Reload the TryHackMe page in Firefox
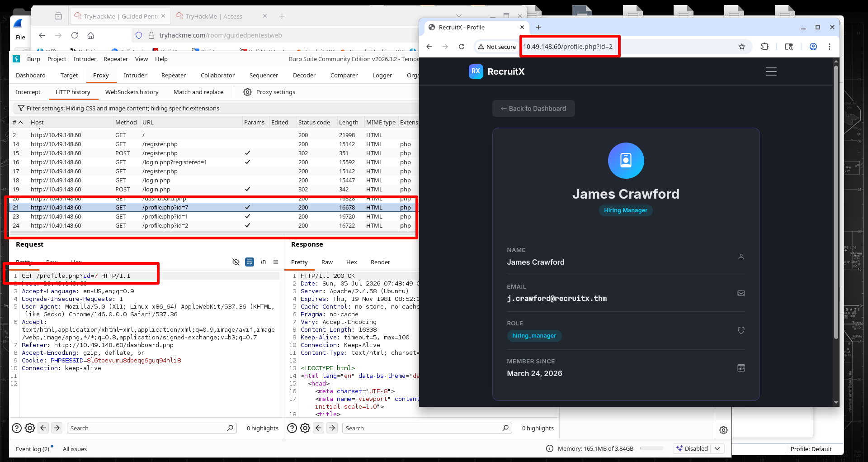The image size is (868, 462). [75, 35]
